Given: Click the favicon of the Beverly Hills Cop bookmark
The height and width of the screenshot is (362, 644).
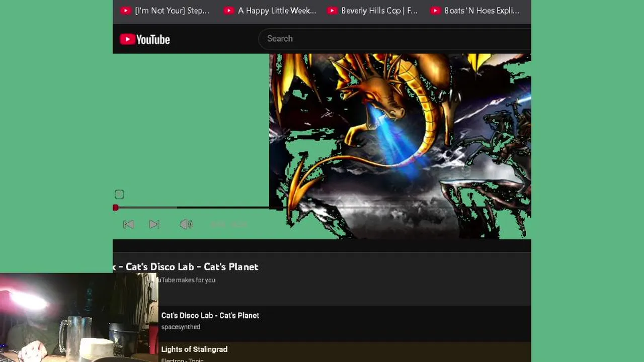Looking at the screenshot, I should (332, 11).
